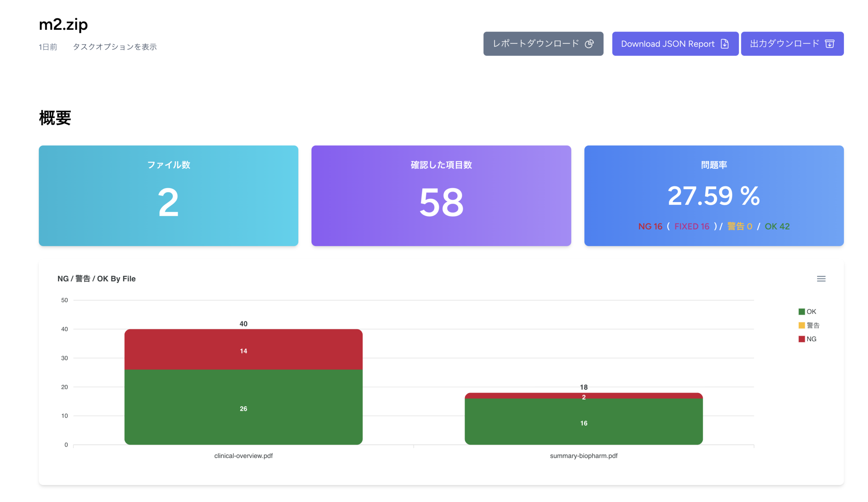Viewport: 868px width, 502px height.
Task: Click red NG segment of clinical-overview bar
Action: coord(243,349)
